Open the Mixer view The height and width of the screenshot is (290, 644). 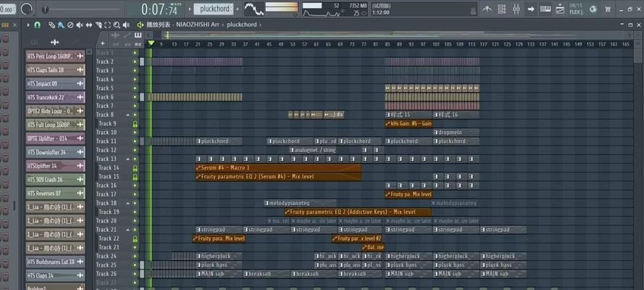517,9
